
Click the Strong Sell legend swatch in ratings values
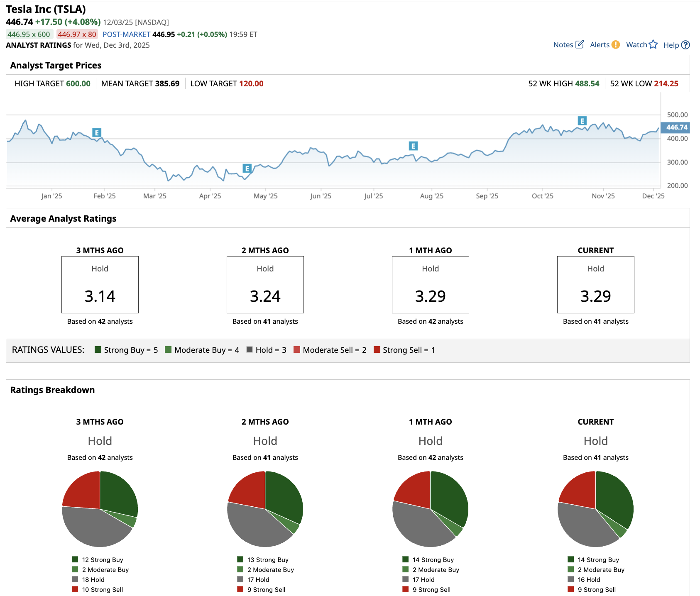[377, 349]
